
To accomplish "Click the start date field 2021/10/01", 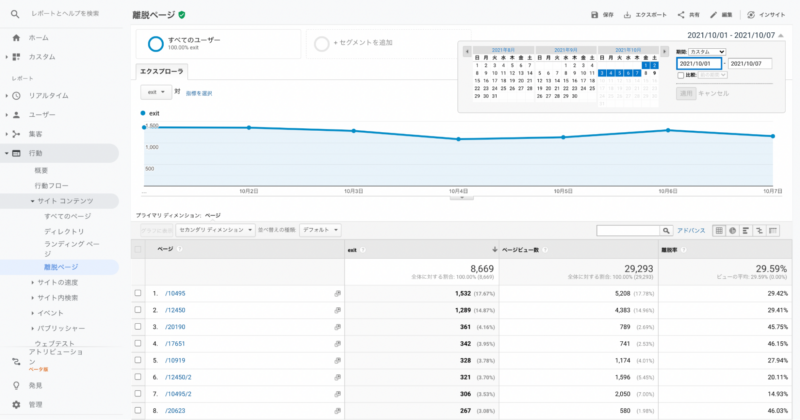I will (x=699, y=64).
